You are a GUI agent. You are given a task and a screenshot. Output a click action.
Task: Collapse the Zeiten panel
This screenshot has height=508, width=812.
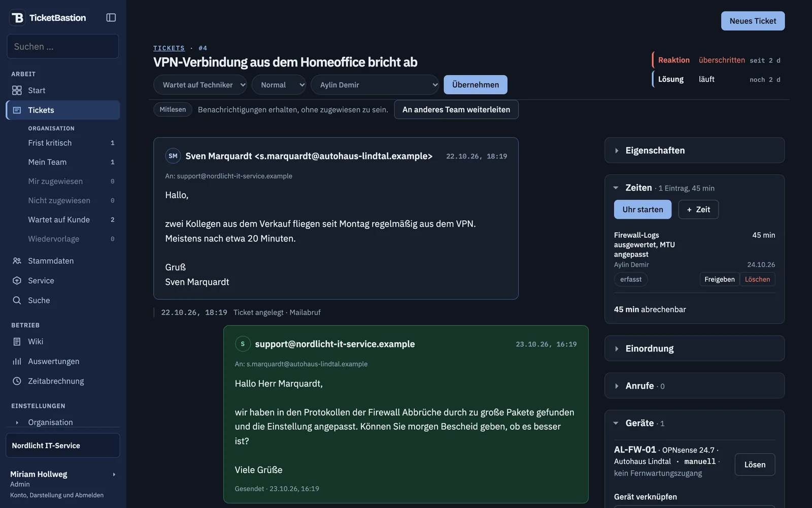pyautogui.click(x=694, y=188)
